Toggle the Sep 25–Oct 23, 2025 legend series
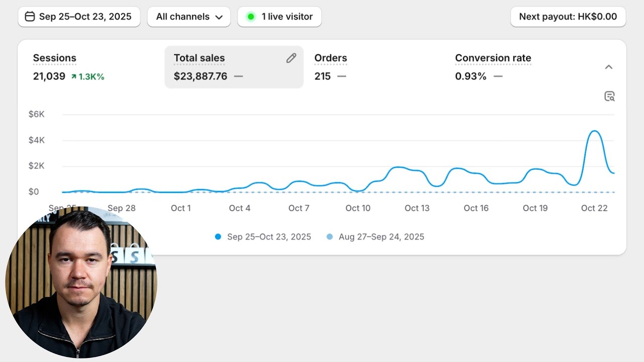 pos(269,237)
